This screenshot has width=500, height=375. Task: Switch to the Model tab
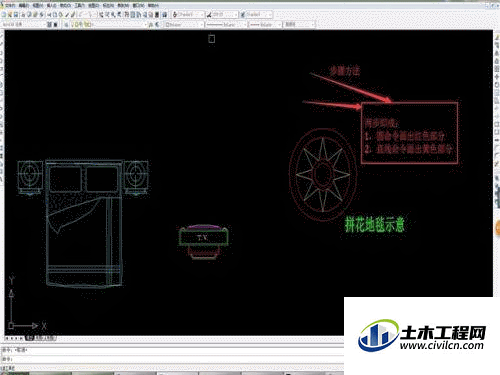(x=29, y=338)
